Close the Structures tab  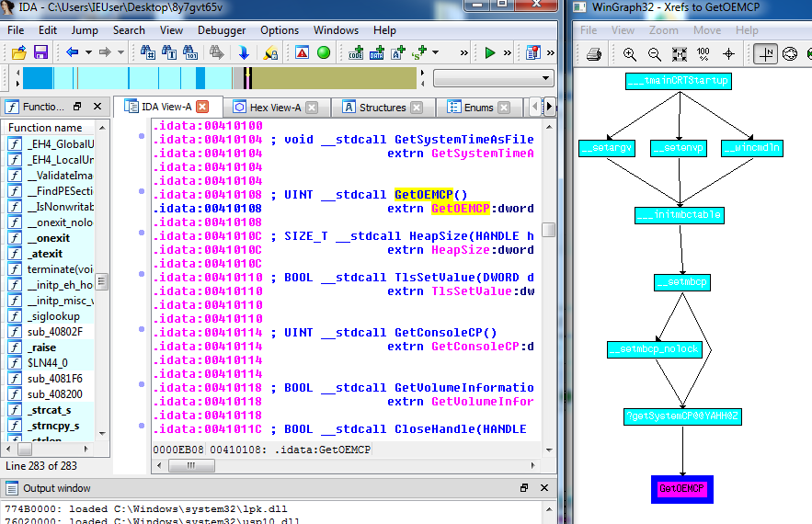(417, 108)
